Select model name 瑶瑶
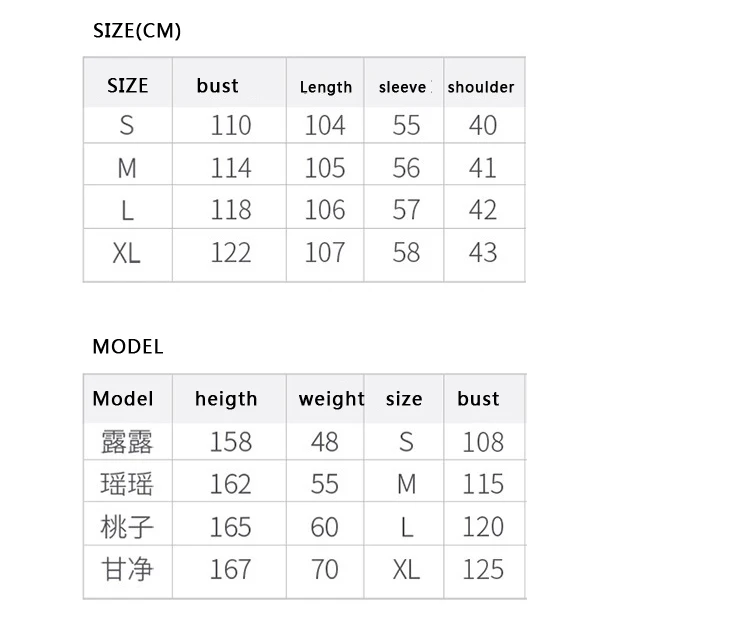The width and height of the screenshot is (750, 635). tap(127, 484)
